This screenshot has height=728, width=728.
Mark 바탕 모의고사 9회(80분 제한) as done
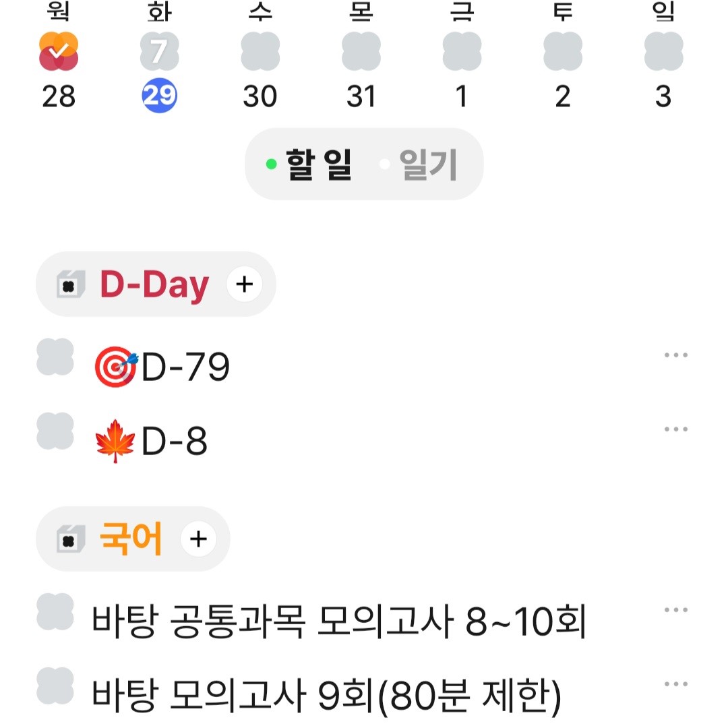[x=55, y=686]
